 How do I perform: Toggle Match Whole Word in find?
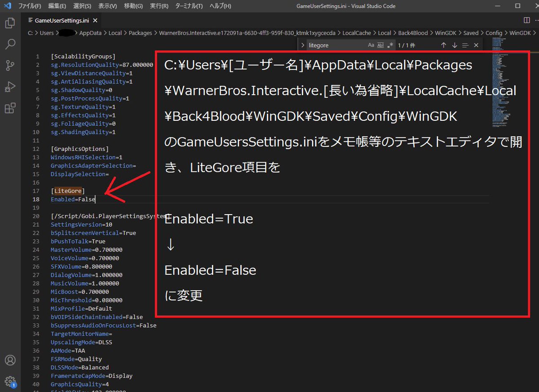pos(380,45)
